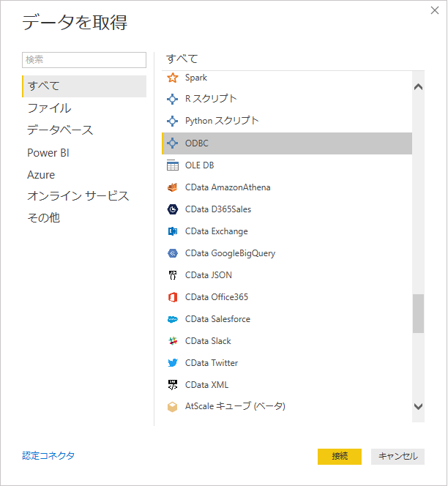Select the データベース category
The height and width of the screenshot is (486, 448).
(60, 130)
